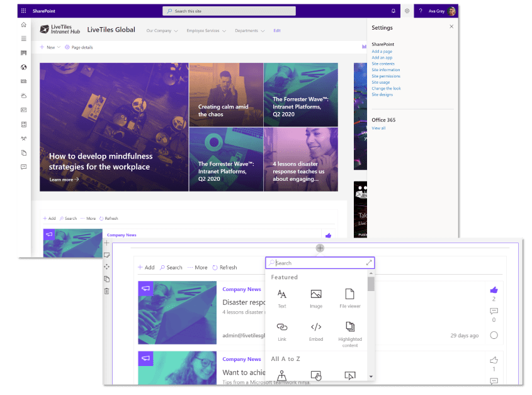Screen dimensions: 532x395
Task: Click Edit in the site navigation
Action: point(277,31)
